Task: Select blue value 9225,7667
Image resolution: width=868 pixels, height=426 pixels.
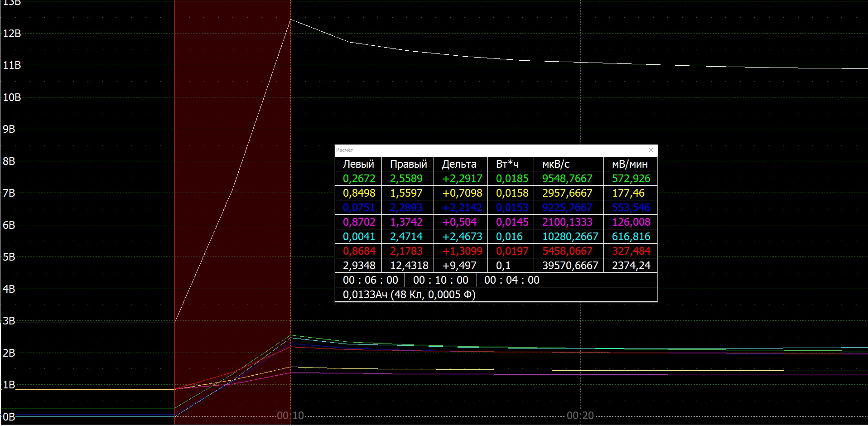Action: (567, 208)
